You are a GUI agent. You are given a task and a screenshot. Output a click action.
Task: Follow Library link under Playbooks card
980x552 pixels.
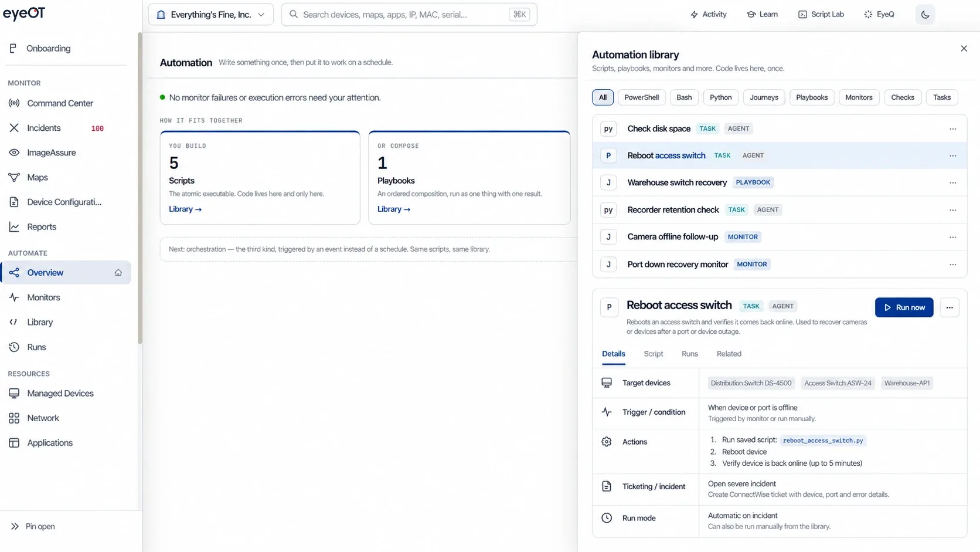394,209
